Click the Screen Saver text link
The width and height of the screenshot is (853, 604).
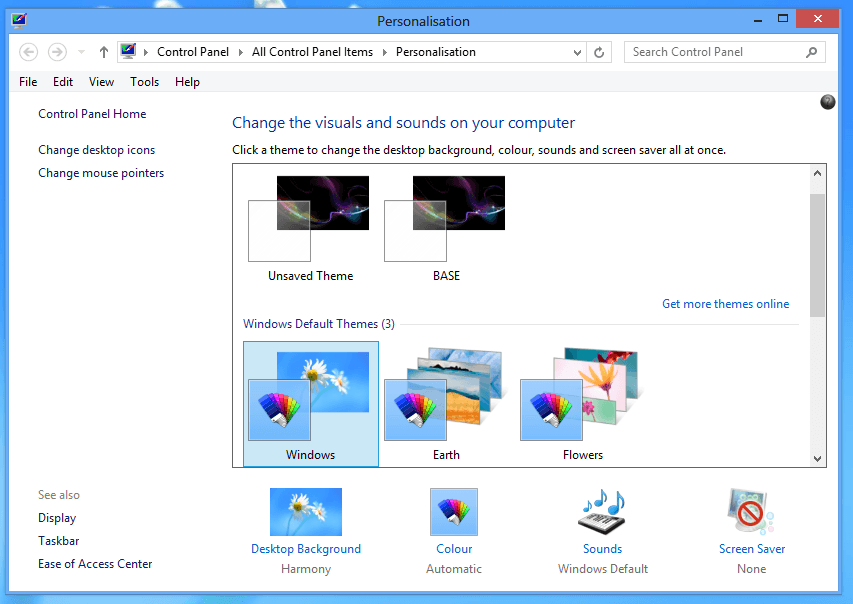(x=752, y=549)
